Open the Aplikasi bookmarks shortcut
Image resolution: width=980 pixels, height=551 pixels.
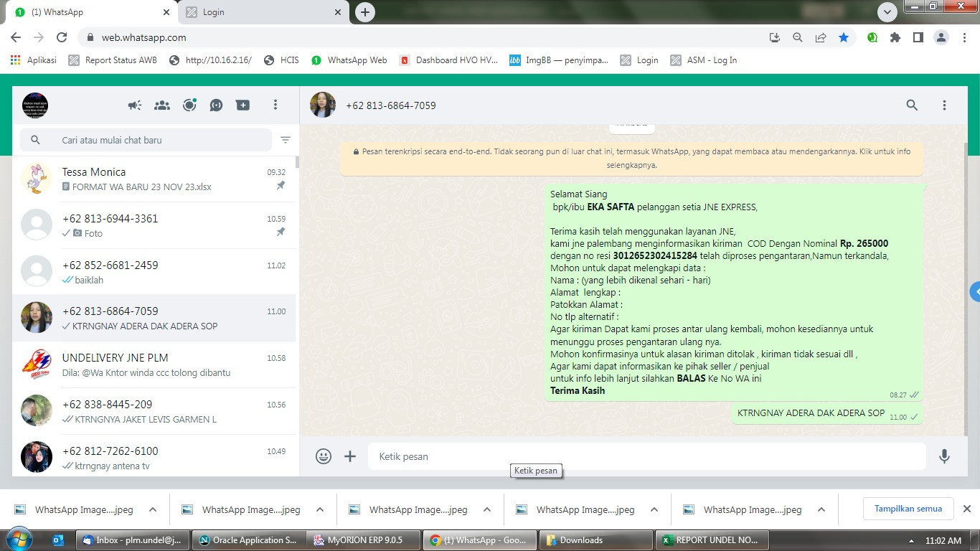click(x=34, y=60)
